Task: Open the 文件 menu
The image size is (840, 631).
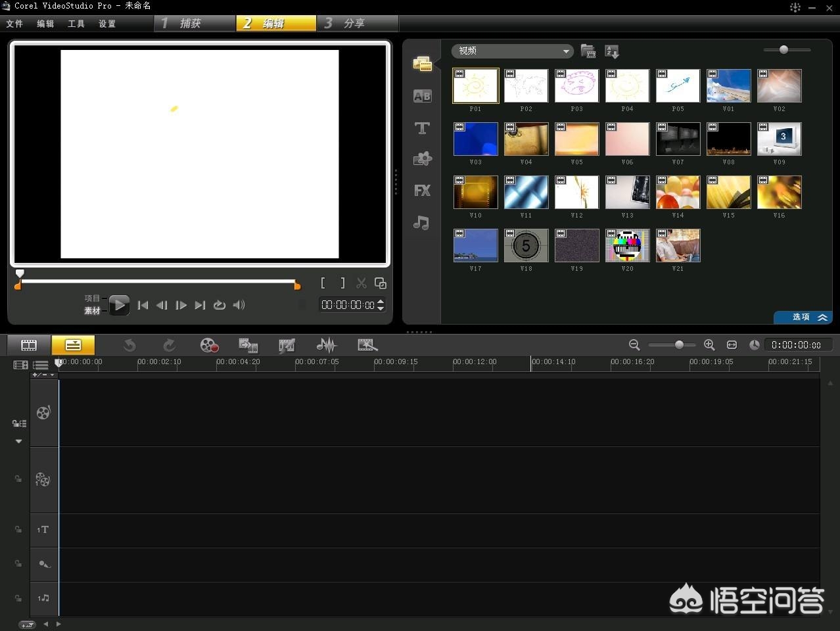Action: [14, 24]
